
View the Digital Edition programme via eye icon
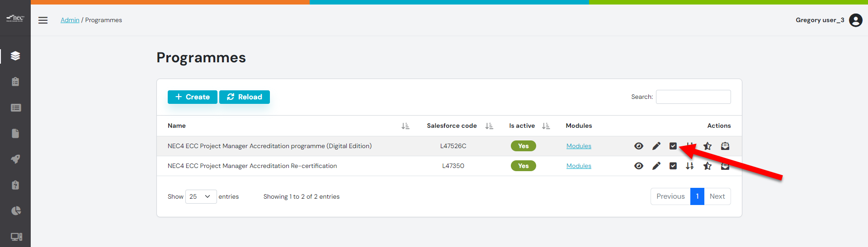coord(638,146)
